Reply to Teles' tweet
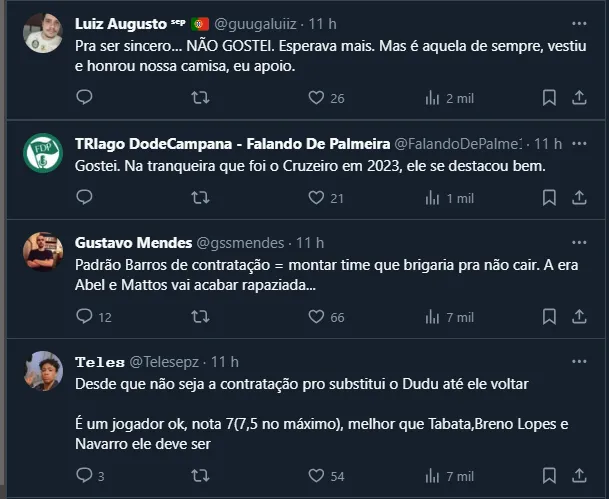The image size is (609, 499). 85,475
